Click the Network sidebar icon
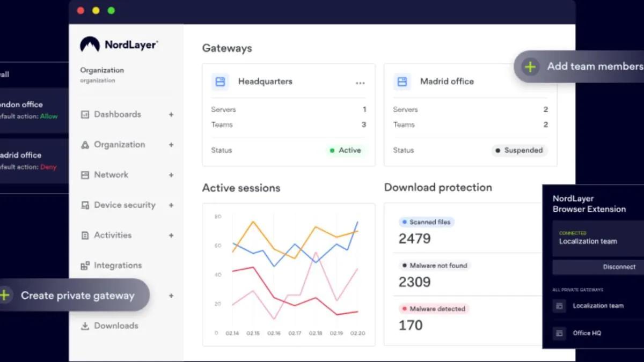 85,175
